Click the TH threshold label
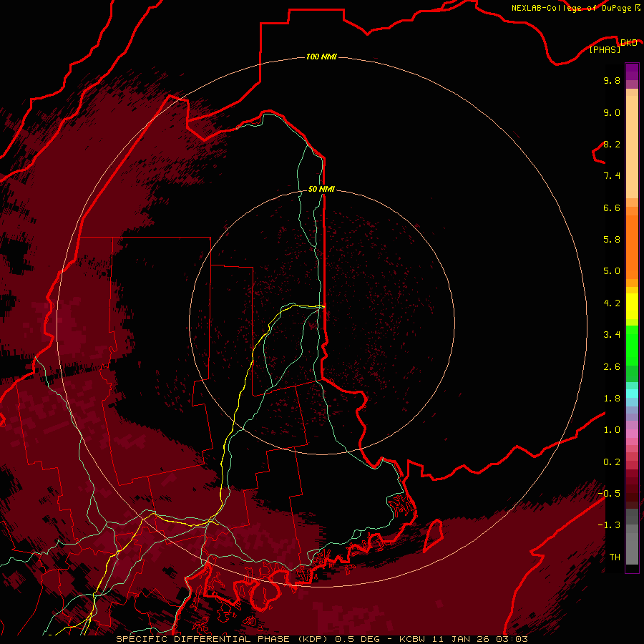The image size is (644, 644). [x=615, y=557]
